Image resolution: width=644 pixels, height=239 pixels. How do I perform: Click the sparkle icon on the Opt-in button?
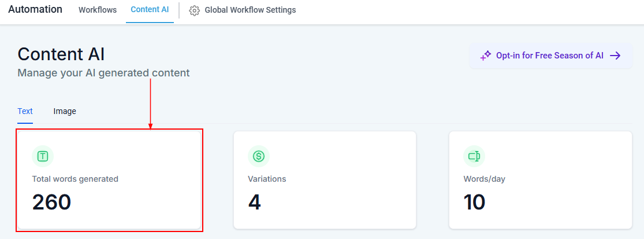pyautogui.click(x=486, y=56)
